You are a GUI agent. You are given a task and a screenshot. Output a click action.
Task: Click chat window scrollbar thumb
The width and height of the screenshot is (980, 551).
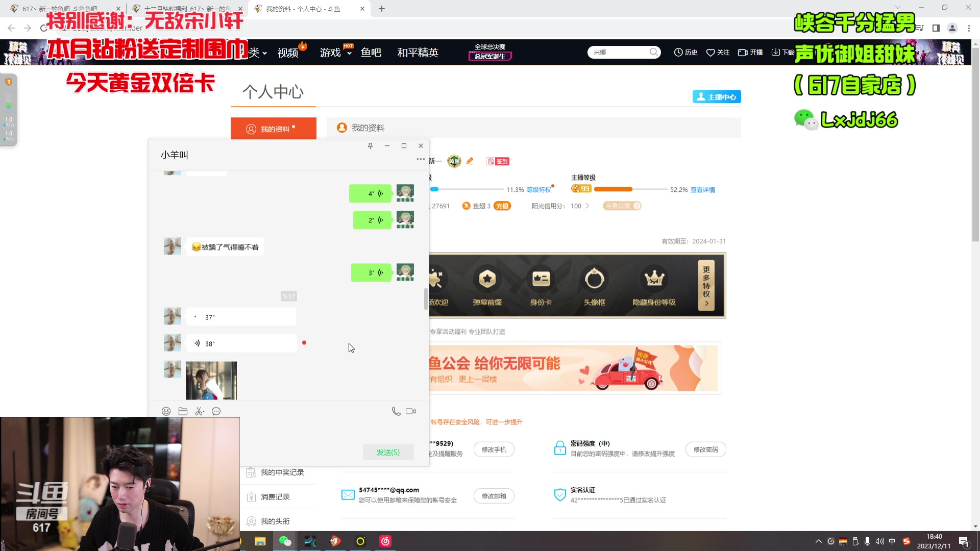tap(426, 299)
